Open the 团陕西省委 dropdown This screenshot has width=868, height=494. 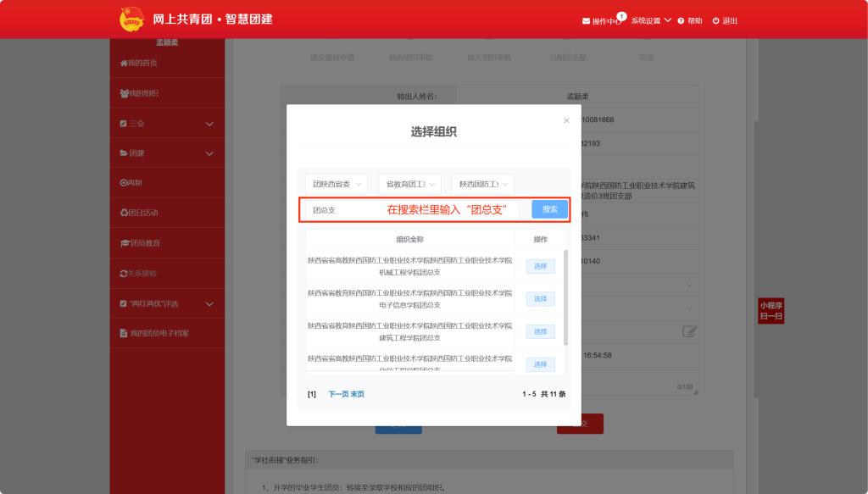[336, 184]
